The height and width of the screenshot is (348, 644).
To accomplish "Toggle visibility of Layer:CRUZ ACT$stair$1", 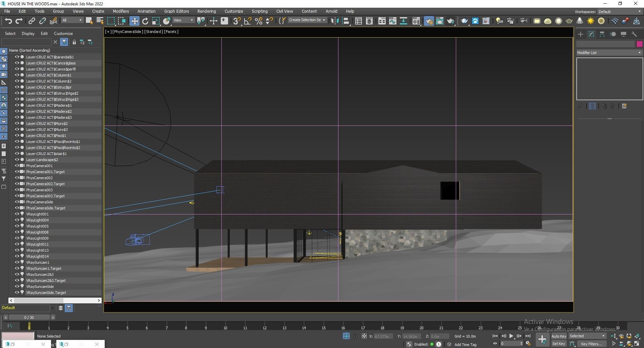I will pos(17,154).
